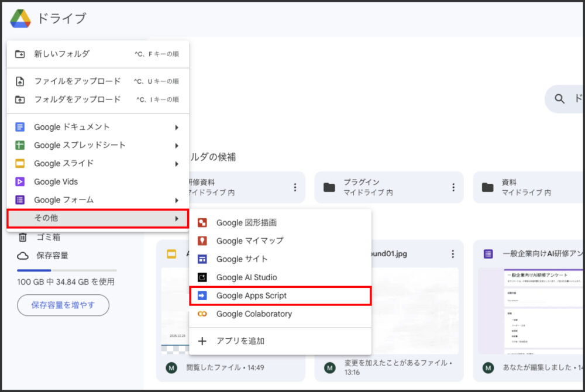This screenshot has width=585, height=392.
Task: Click 保存容量を増やす button
Action: click(63, 305)
